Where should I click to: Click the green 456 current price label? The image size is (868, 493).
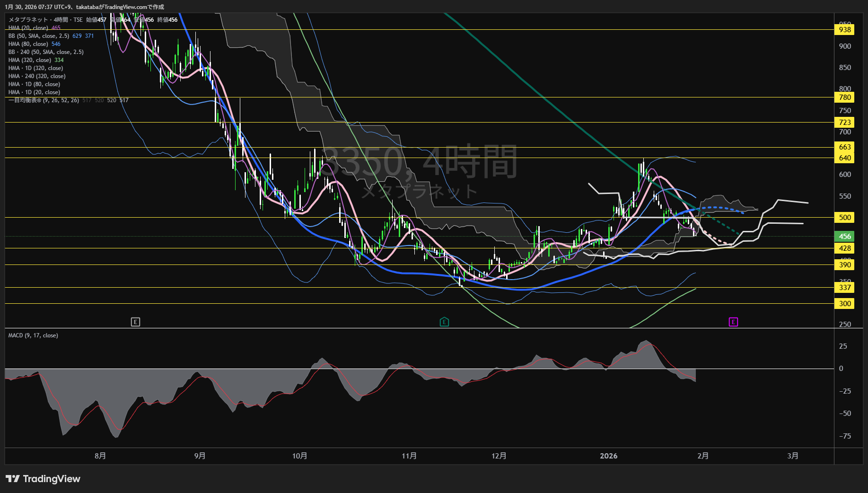pos(845,237)
